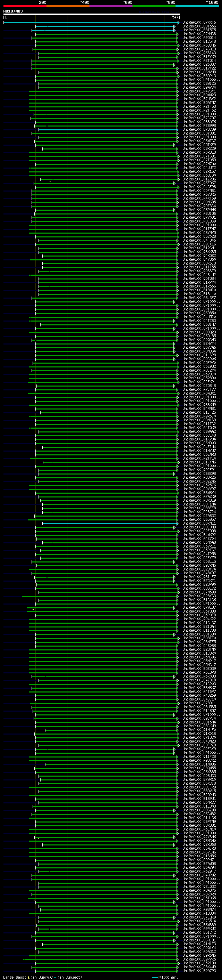Select label UniRef100_Q1KYN6
The width and height of the screenshot is (222, 980).
click(x=199, y=462)
